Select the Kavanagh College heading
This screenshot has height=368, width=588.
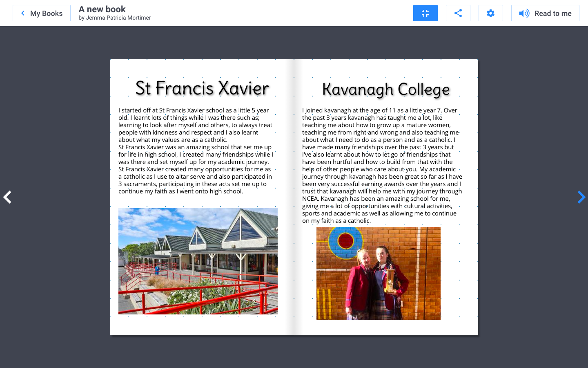pos(386,90)
